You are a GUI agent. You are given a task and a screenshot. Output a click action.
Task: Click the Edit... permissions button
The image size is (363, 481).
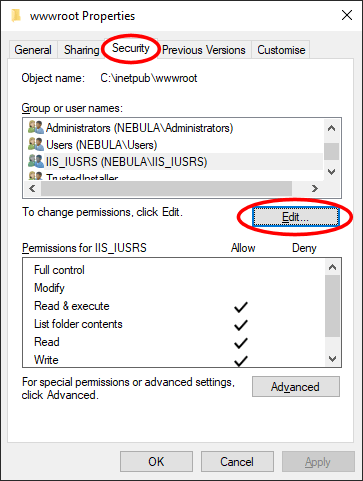click(295, 217)
